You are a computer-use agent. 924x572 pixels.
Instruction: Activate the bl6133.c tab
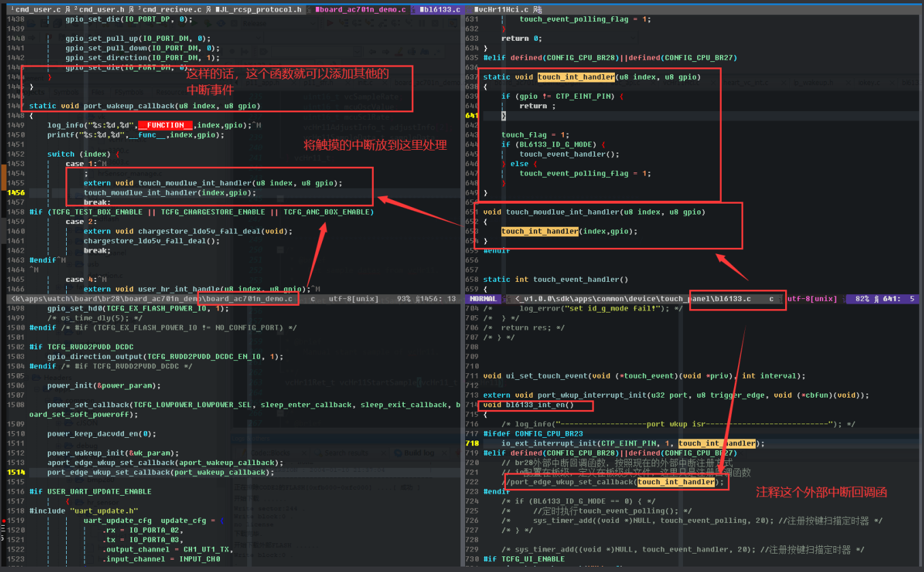coord(439,10)
